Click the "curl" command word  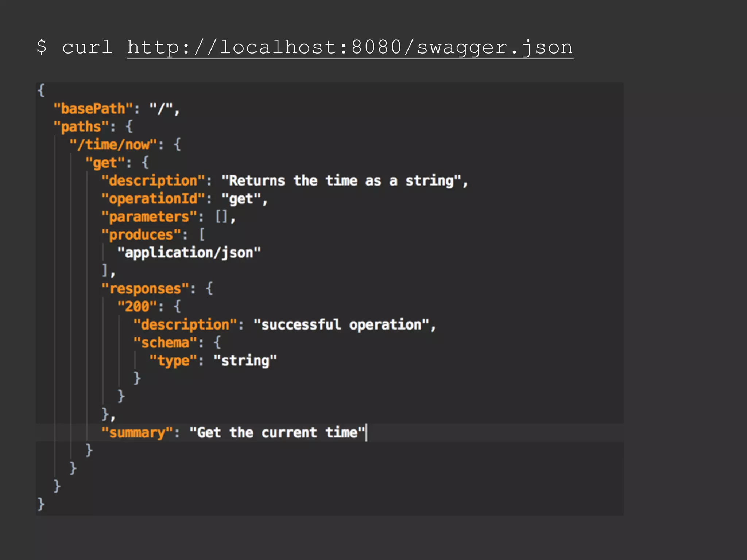tap(87, 48)
